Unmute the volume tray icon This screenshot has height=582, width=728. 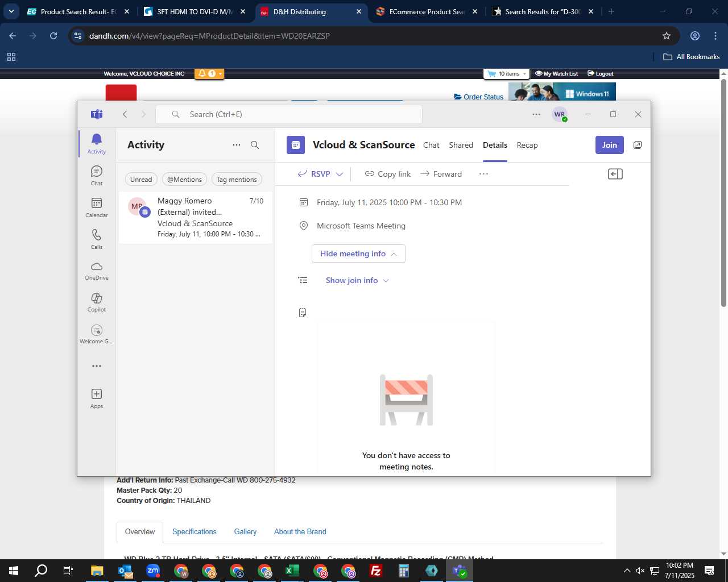640,571
